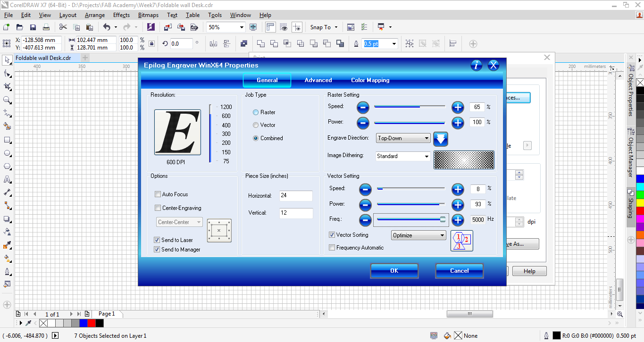
Task: Expand the Image Dithering dropdown
Action: point(403,156)
